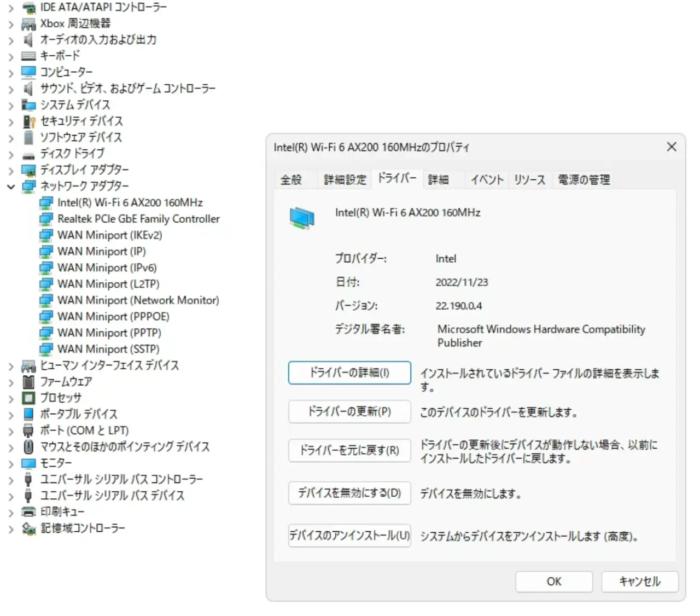The image size is (700, 616).
Task: Expand the ディスク ドライブ node
Action: 11,154
